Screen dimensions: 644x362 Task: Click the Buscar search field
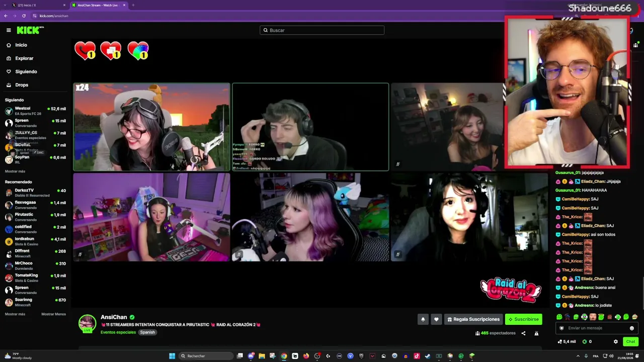(322, 30)
